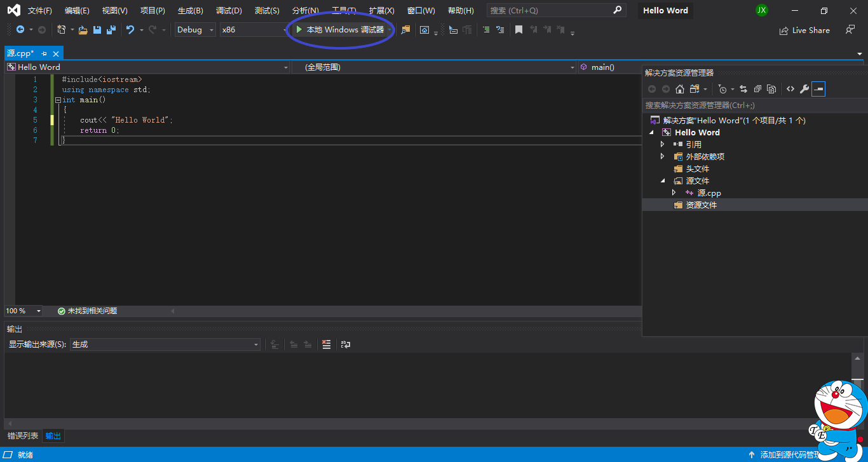Undo the last edit
Screen dimensions: 868x462
[x=131, y=29]
